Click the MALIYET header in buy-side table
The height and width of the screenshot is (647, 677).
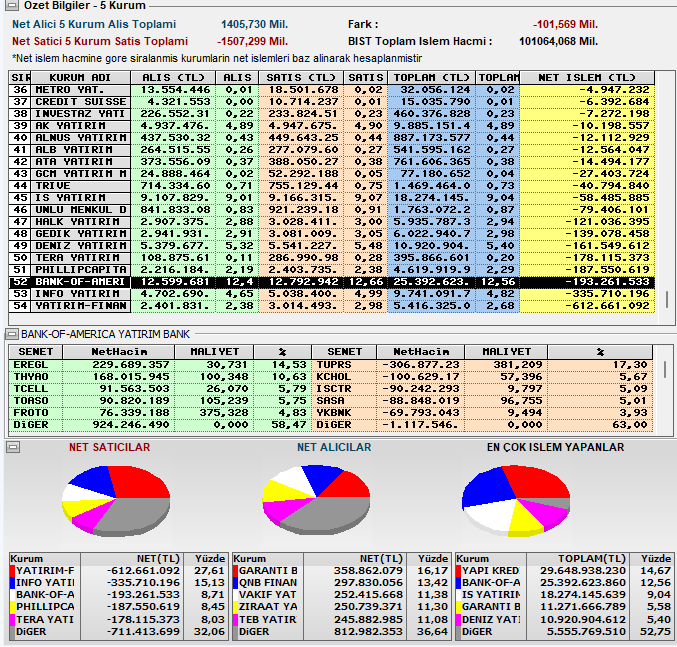point(214,352)
